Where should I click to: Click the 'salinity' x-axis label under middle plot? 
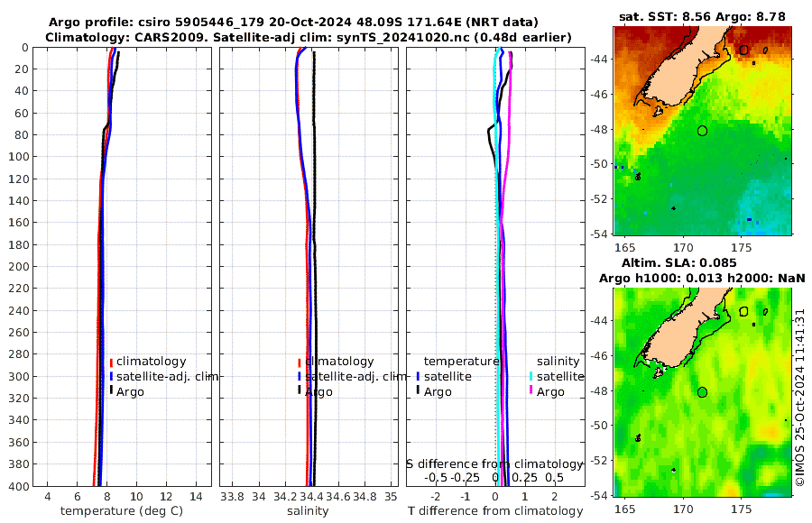pyautogui.click(x=308, y=511)
